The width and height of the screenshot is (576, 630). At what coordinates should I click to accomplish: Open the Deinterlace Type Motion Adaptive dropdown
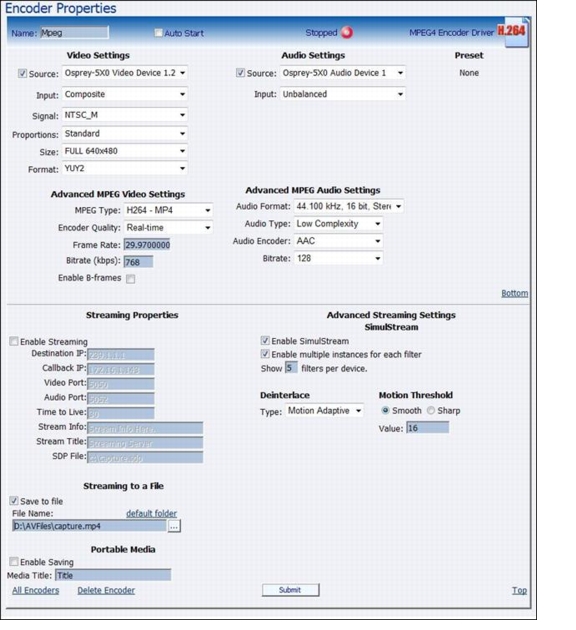(325, 411)
